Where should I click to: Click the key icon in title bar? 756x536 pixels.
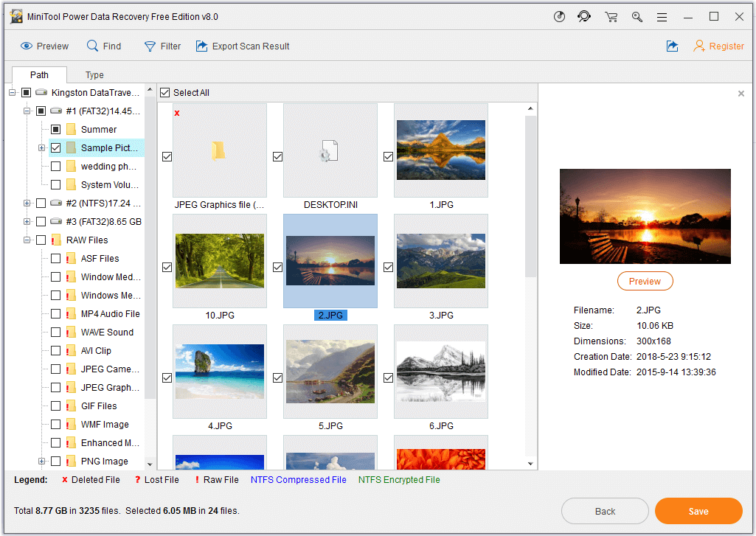(x=636, y=16)
